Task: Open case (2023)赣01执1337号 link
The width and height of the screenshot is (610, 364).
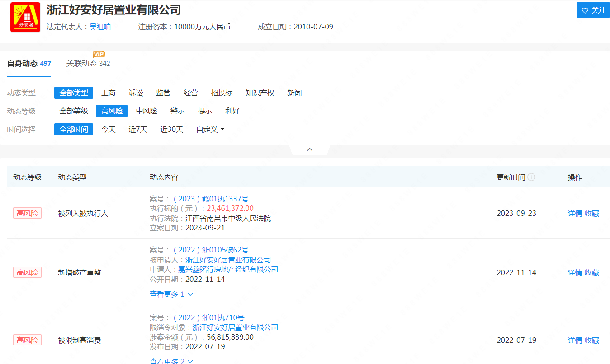Action: [x=211, y=199]
